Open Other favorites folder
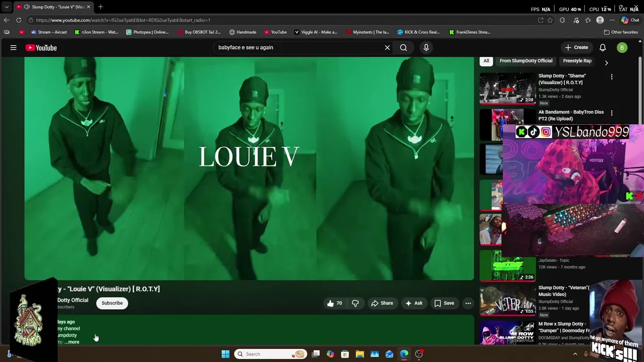 621,32
